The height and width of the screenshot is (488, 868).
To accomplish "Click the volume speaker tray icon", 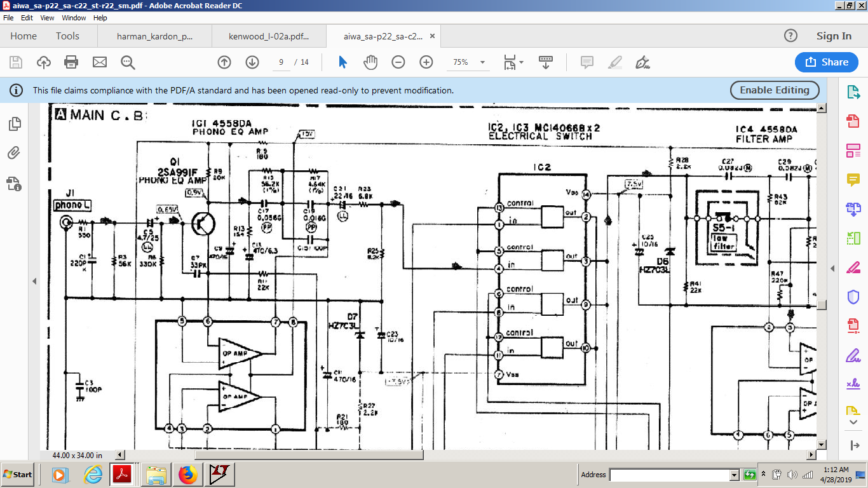I will coord(792,475).
